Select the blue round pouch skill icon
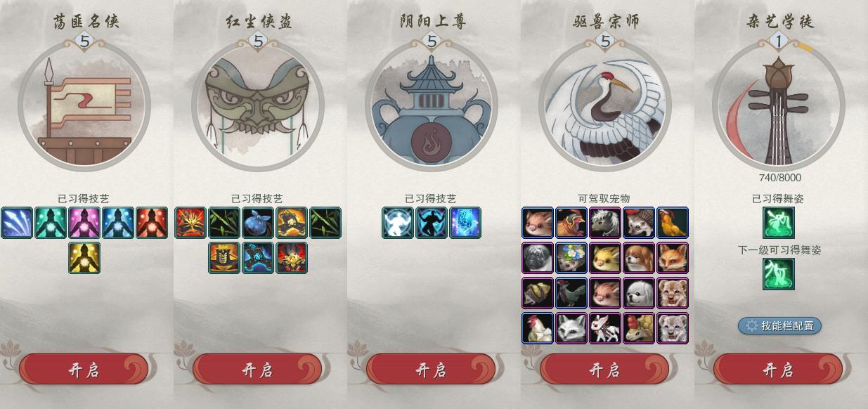The height and width of the screenshot is (409, 868). click(258, 223)
